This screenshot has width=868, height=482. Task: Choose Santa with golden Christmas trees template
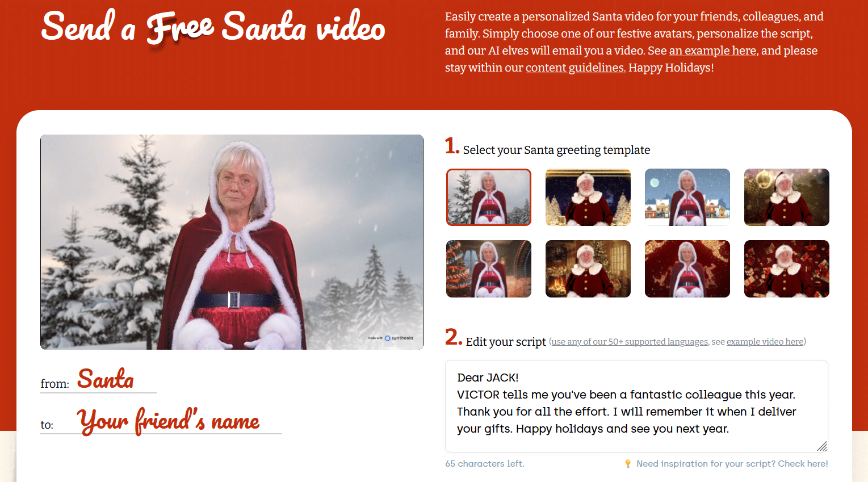tap(588, 197)
